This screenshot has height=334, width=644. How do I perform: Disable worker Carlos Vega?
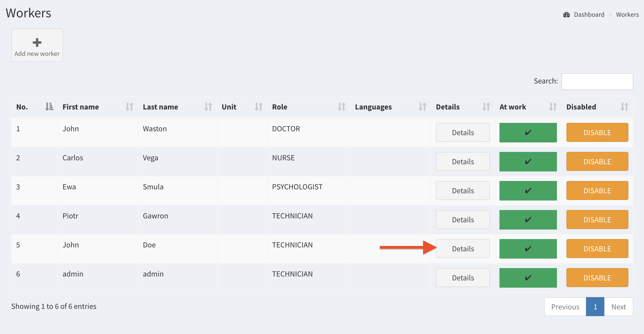(x=597, y=162)
